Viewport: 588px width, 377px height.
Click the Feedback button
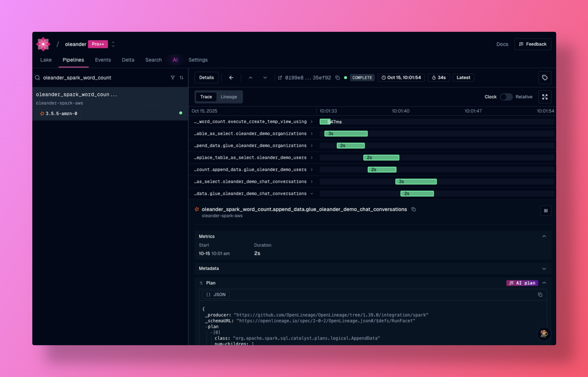coord(533,44)
